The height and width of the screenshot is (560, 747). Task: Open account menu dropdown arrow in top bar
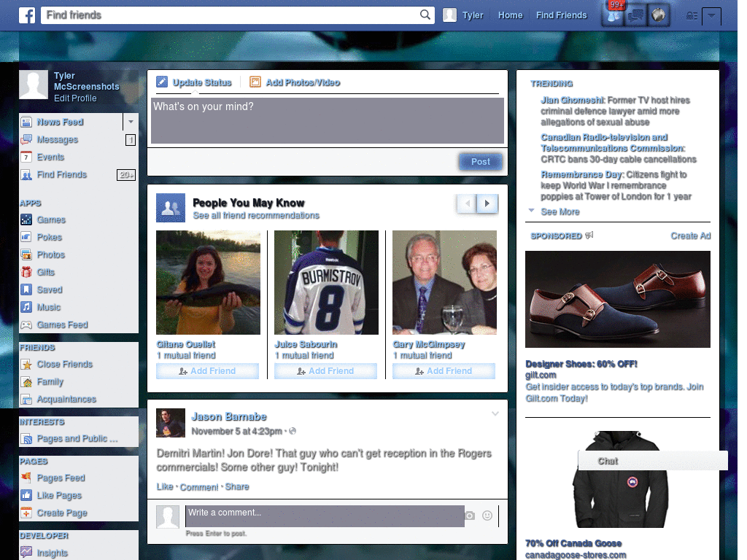(711, 16)
